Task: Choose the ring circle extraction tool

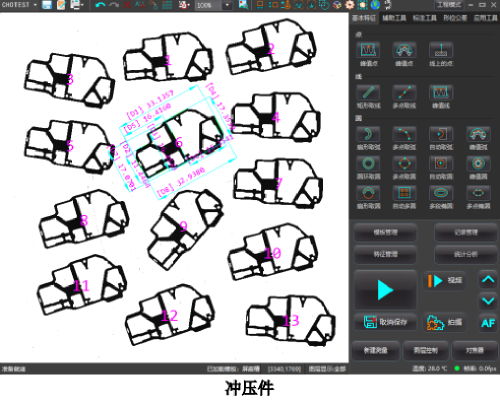Action: click(368, 167)
